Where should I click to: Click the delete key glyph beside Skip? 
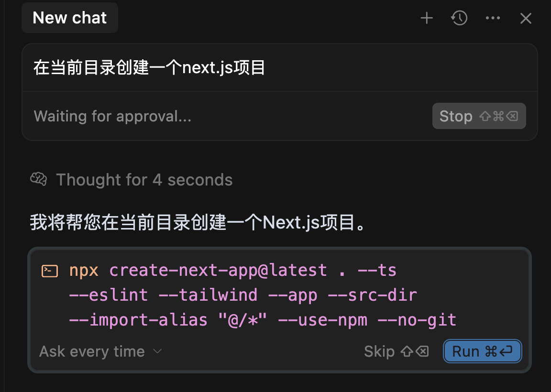(x=421, y=352)
